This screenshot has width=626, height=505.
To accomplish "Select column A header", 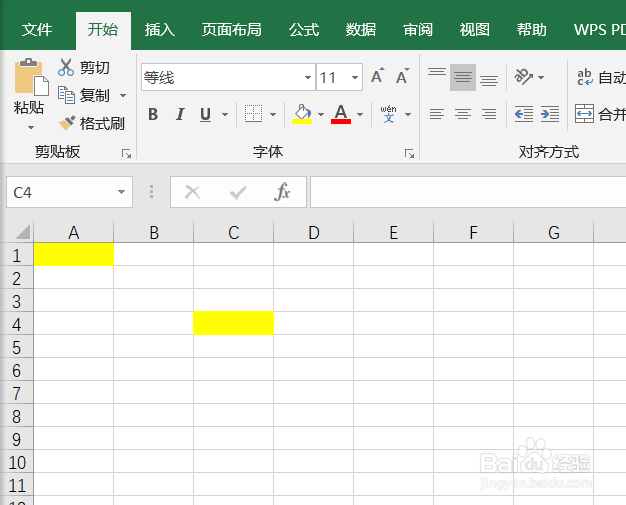I will [x=73, y=232].
